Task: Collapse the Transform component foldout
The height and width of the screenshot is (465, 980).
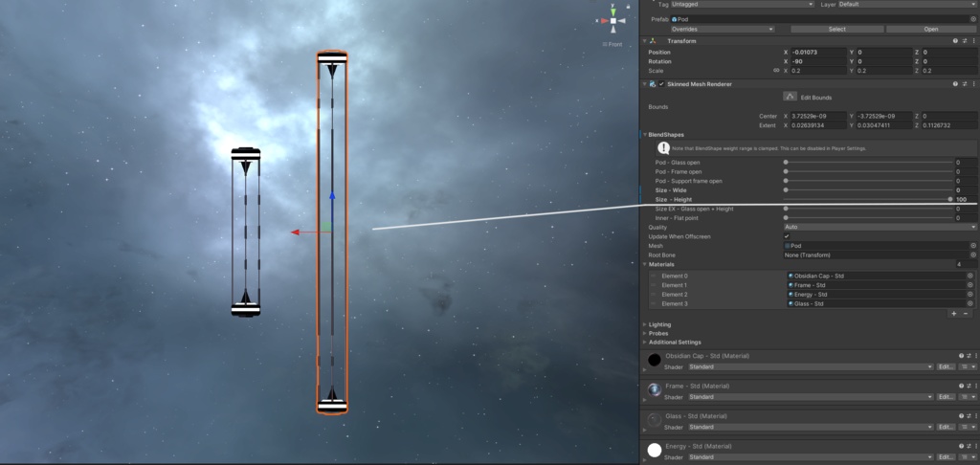Action: point(644,40)
